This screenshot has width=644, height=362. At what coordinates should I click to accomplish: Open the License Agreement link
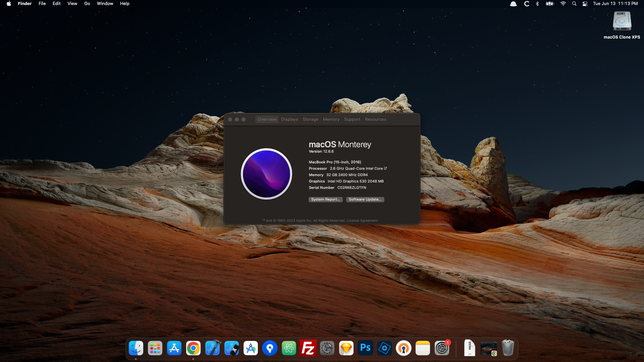[x=362, y=221]
